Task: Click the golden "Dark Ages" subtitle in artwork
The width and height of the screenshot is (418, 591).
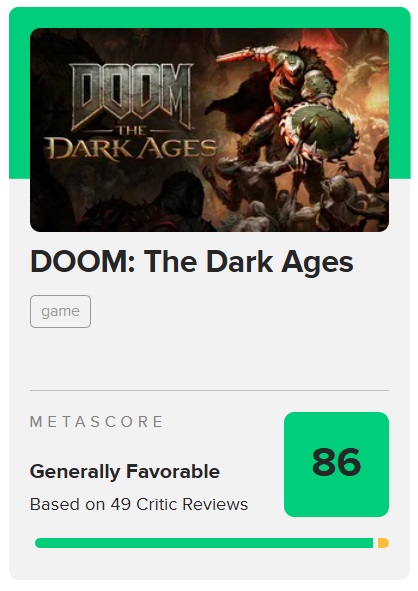Action: 131,148
